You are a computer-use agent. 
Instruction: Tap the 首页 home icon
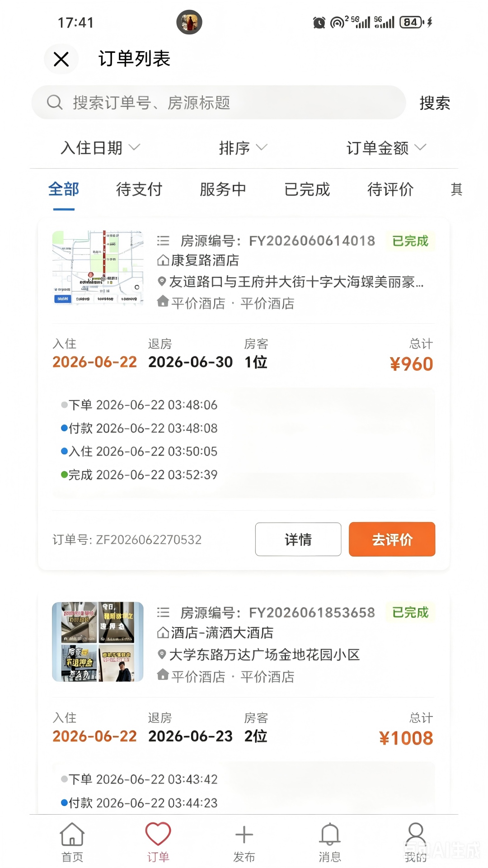[72, 834]
